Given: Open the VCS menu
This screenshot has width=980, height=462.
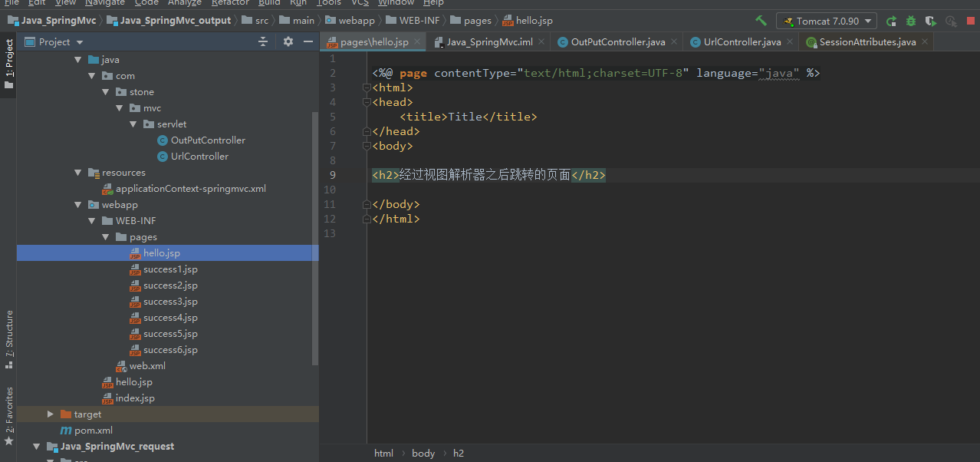Looking at the screenshot, I should point(360,3).
